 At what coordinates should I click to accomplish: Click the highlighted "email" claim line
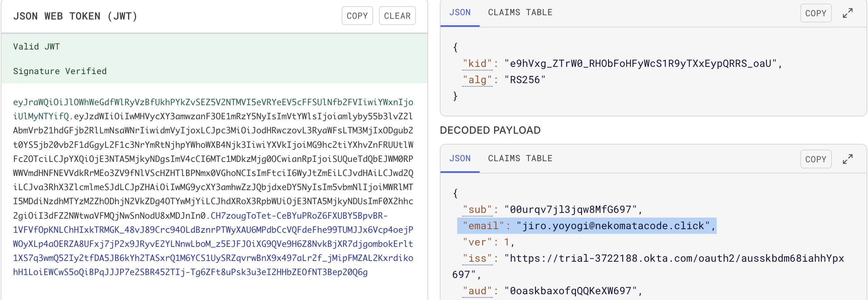coord(587,226)
